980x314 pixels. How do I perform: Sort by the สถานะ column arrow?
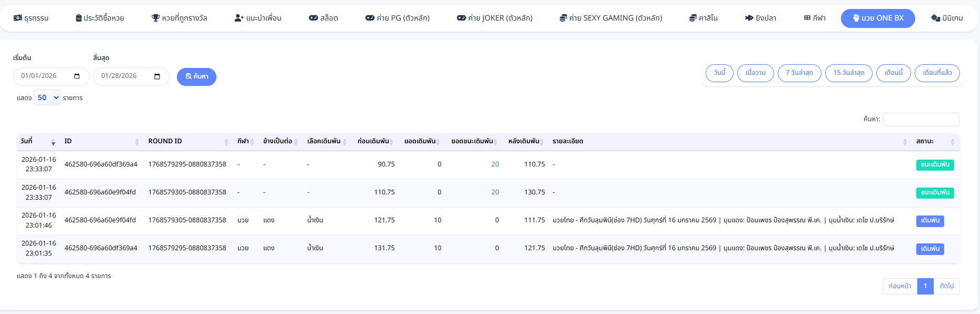click(x=952, y=142)
